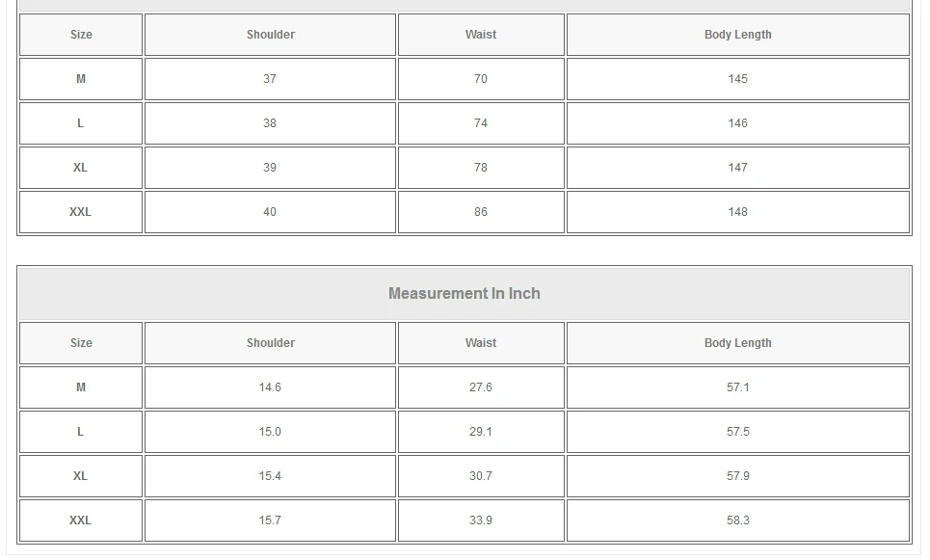
Task: Click the cell showing 15.0
Action: point(270,432)
